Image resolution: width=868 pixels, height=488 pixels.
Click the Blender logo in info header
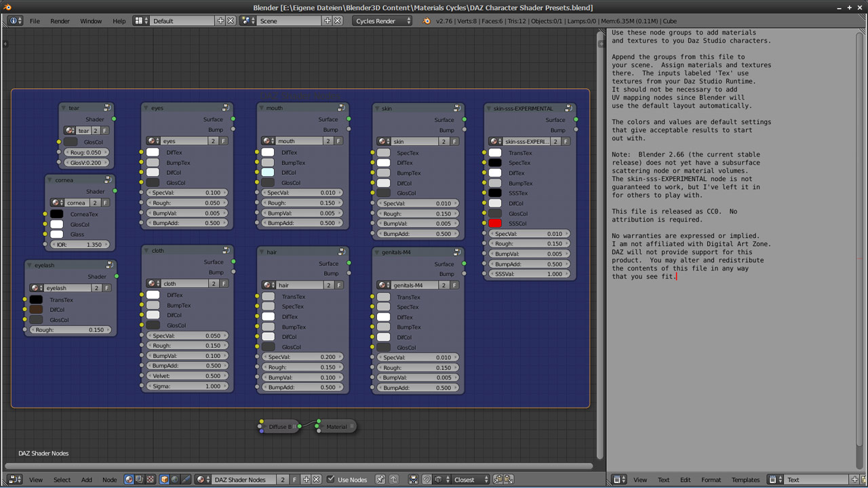click(426, 21)
